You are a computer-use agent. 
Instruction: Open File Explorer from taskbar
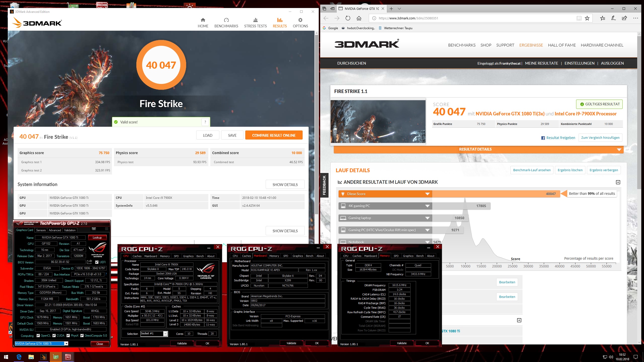click(31, 357)
